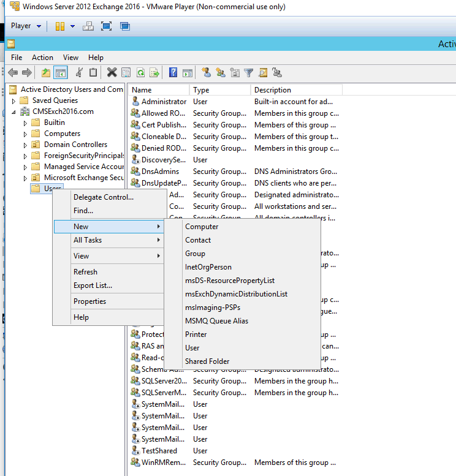Click Delegate Control in context menu
456x476 pixels.
103,197
